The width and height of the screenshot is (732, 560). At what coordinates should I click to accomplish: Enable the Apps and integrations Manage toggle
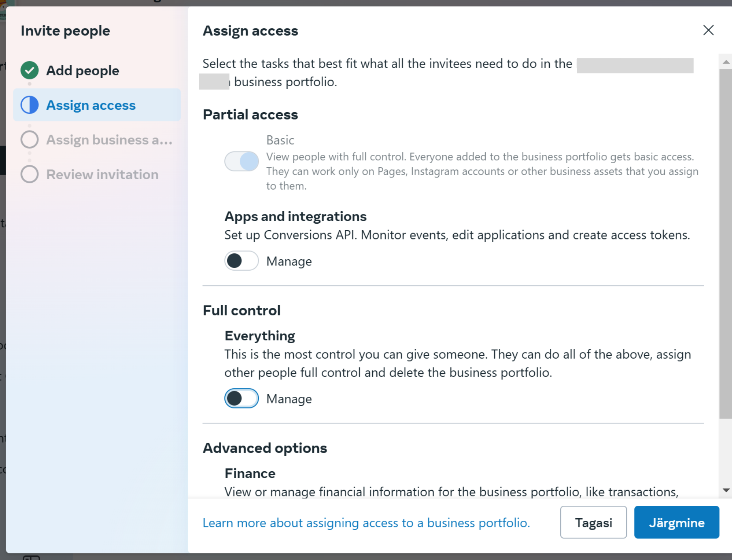click(241, 261)
